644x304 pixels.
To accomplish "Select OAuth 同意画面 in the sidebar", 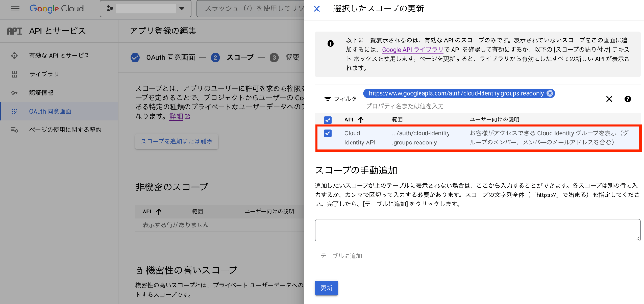I will click(50, 111).
